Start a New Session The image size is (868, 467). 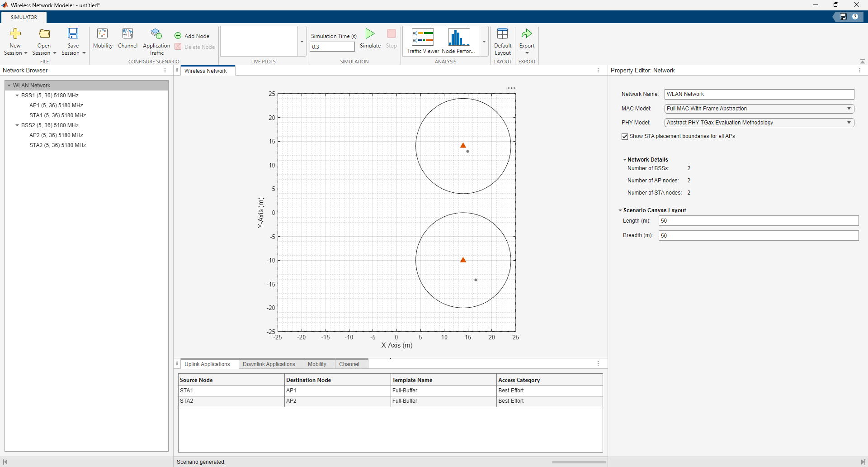coord(15,41)
